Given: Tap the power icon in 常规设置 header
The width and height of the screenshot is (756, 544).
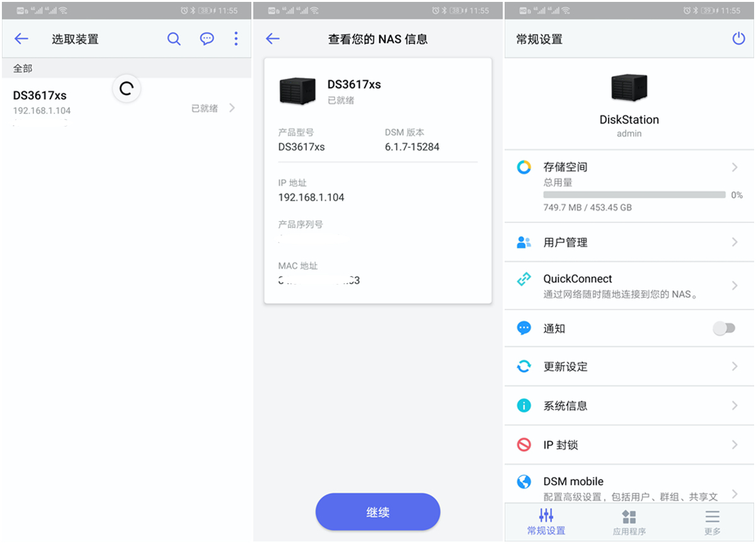Looking at the screenshot, I should point(738,39).
